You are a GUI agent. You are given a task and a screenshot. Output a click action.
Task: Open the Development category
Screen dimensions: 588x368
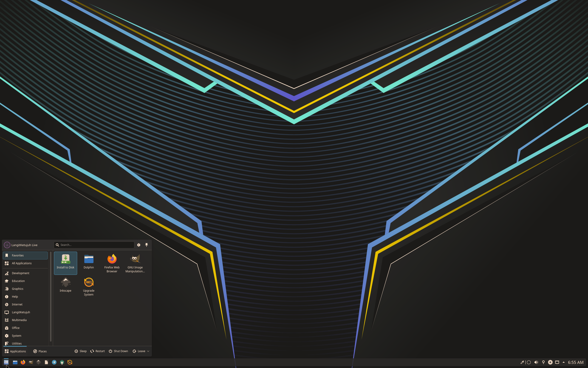click(x=25, y=273)
